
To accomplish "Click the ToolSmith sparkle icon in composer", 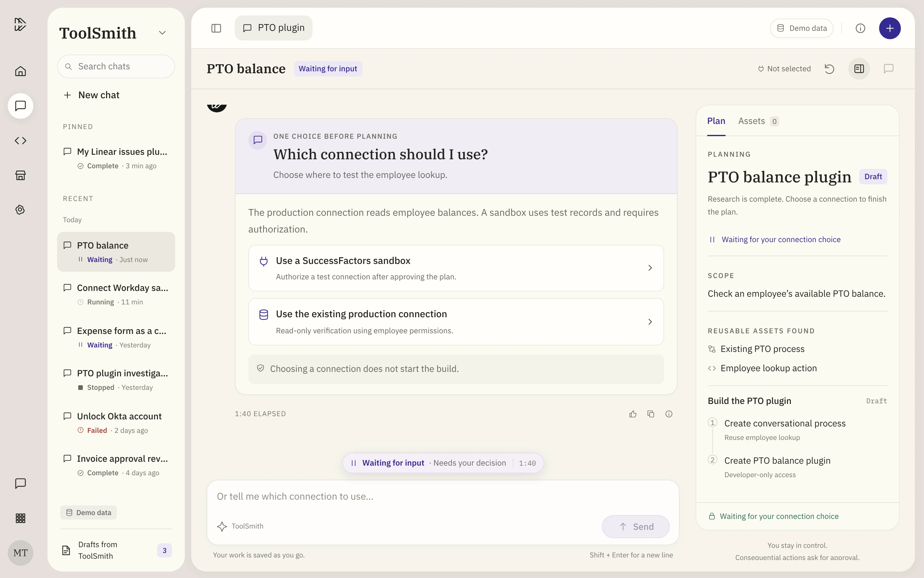I will [x=222, y=526].
